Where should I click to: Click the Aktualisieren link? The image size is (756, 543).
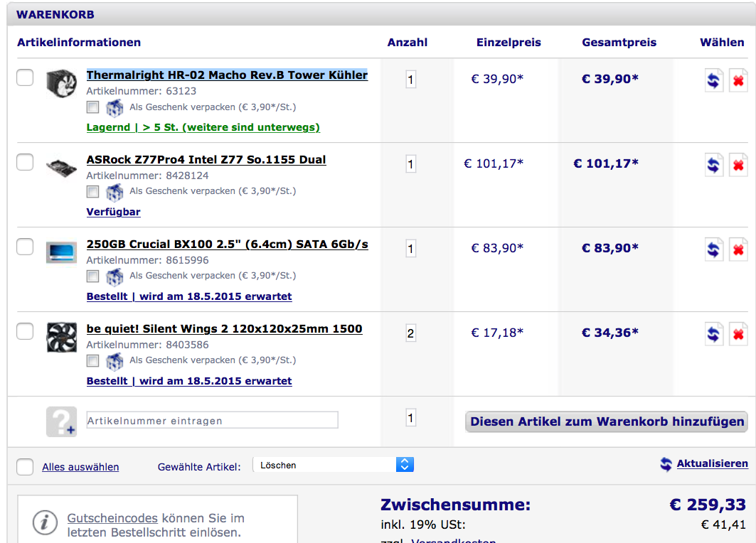pyautogui.click(x=712, y=463)
